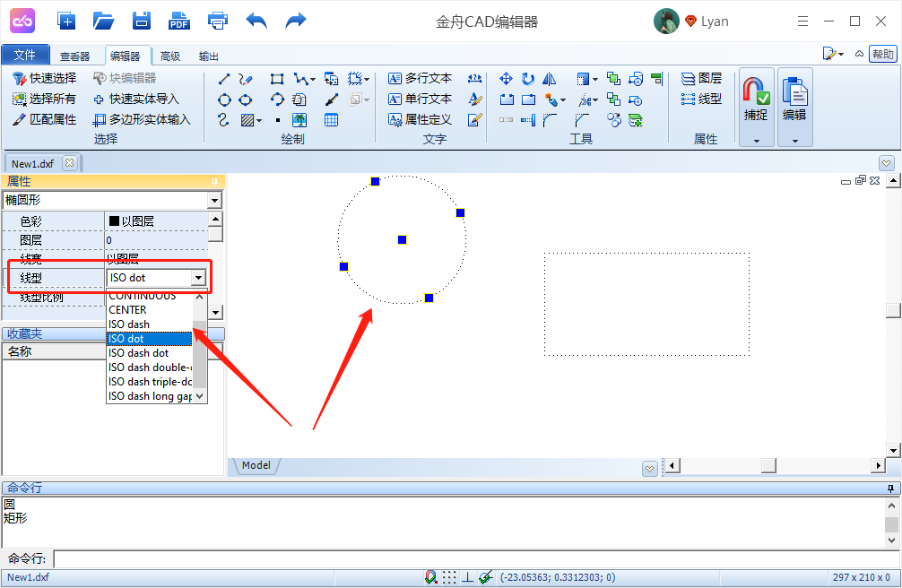Select the Point drawing tool
902x588 pixels.
pos(278,120)
